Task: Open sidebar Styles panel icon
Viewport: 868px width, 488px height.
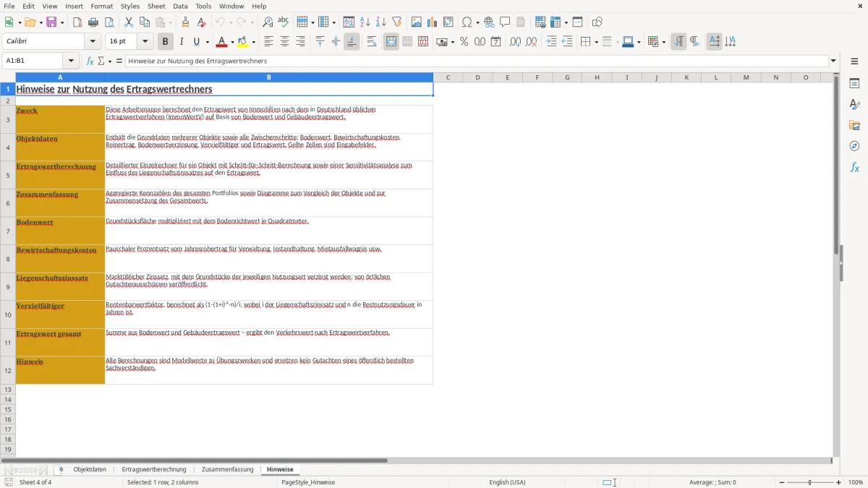Action: click(x=854, y=104)
